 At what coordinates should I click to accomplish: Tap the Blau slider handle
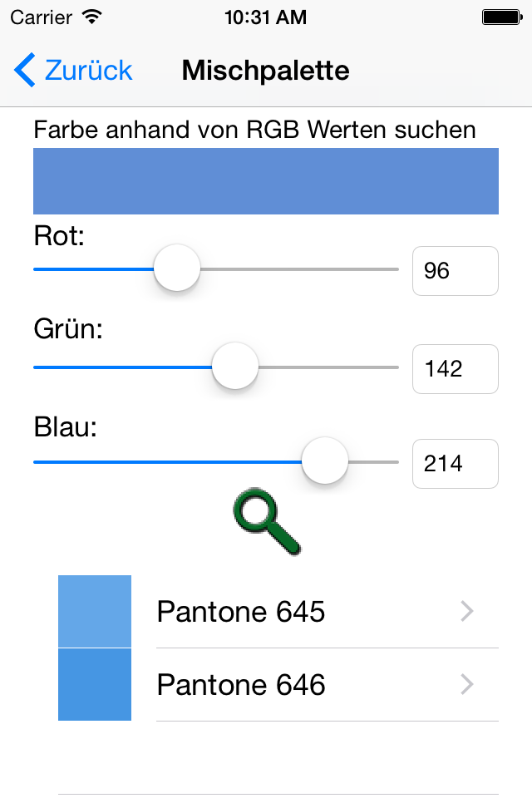tap(324, 461)
